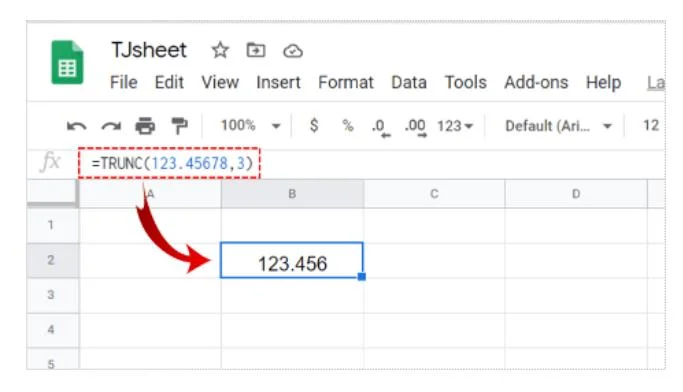The image size is (683, 392).
Task: Open the Edit menu
Action: pos(169,82)
